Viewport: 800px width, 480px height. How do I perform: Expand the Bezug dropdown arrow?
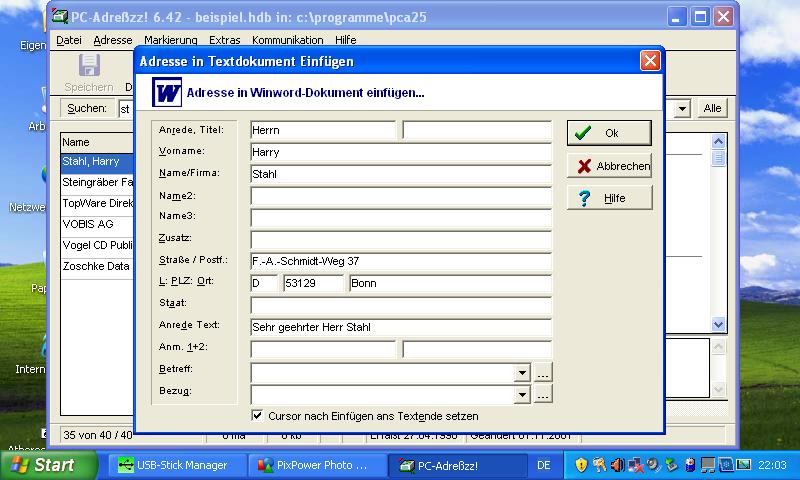(x=521, y=394)
